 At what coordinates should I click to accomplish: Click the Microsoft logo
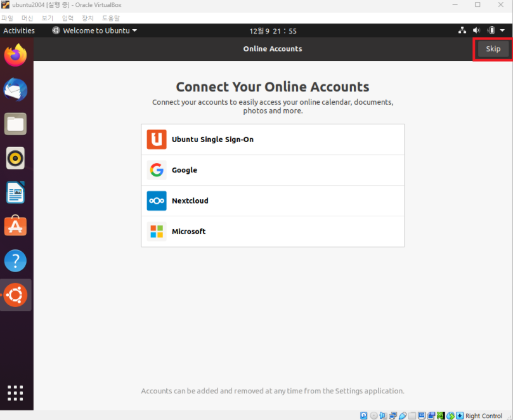[x=157, y=232]
